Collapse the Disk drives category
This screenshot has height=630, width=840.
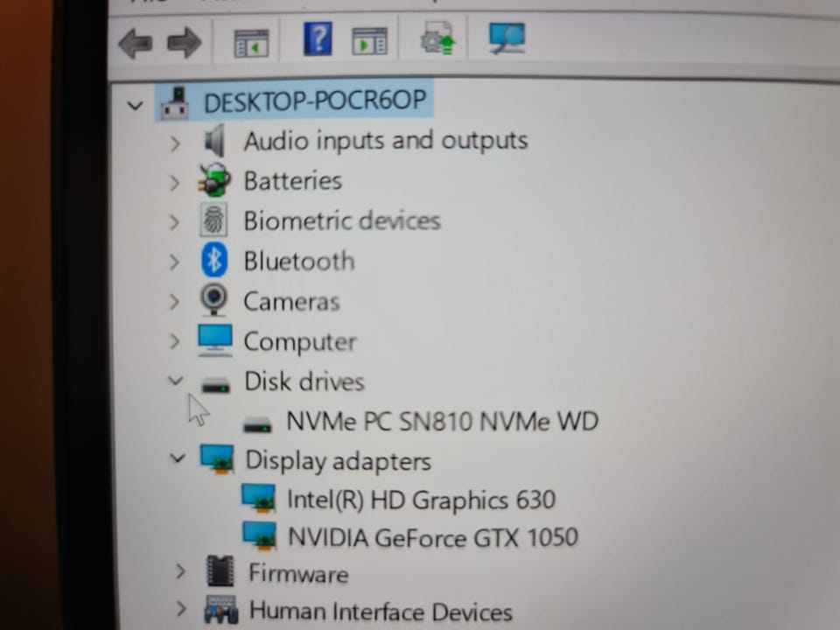coord(175,381)
